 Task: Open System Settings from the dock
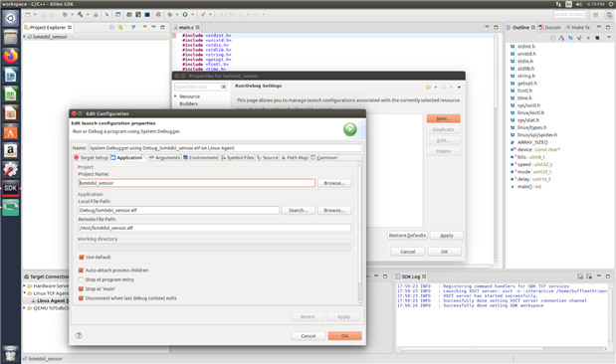coord(11,169)
